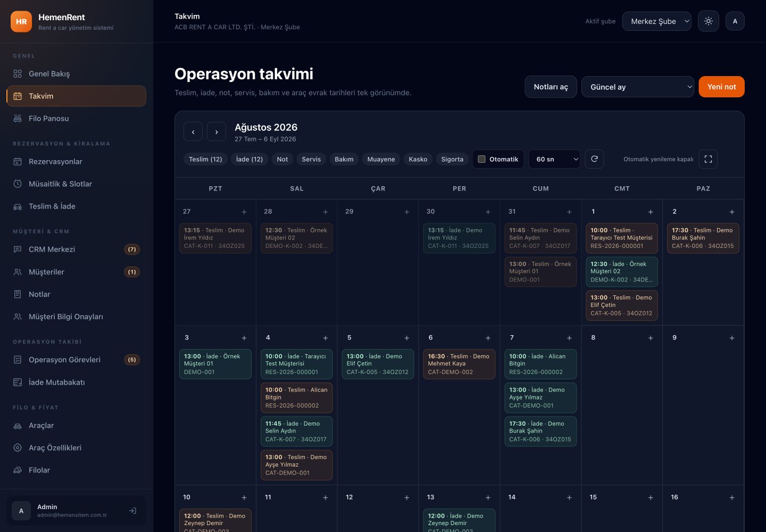The height and width of the screenshot is (532, 766).
Task: Click the HemenRent HR logo icon
Action: point(21,22)
